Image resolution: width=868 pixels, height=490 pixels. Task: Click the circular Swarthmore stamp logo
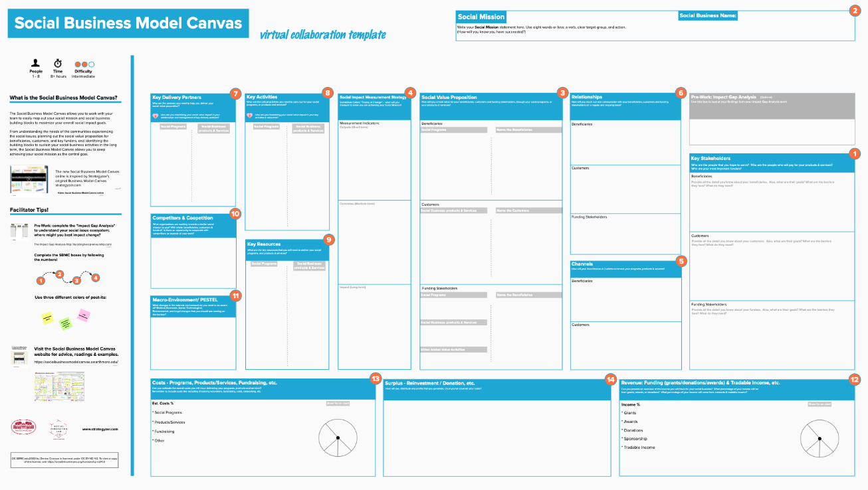pyautogui.click(x=23, y=427)
